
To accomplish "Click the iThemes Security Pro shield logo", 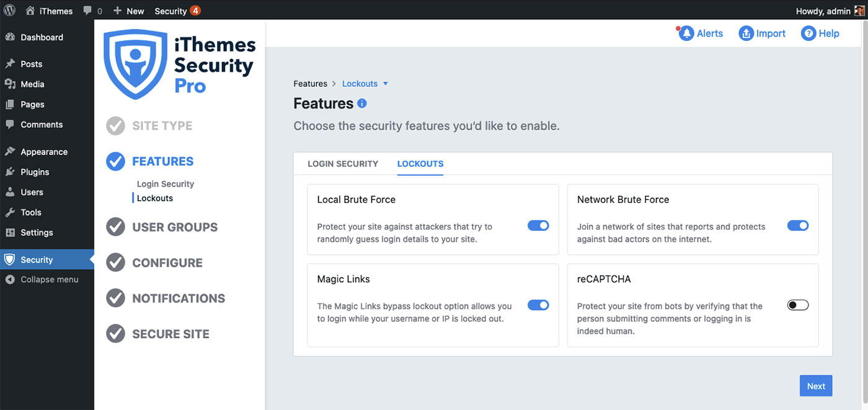I will point(135,64).
